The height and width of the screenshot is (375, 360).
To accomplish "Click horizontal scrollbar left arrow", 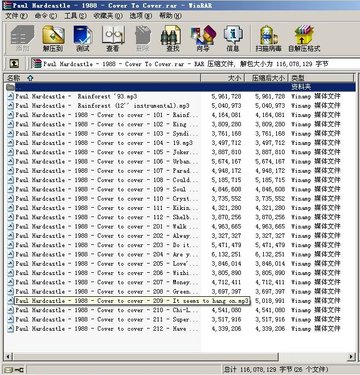I will pyautogui.click(x=9, y=356).
